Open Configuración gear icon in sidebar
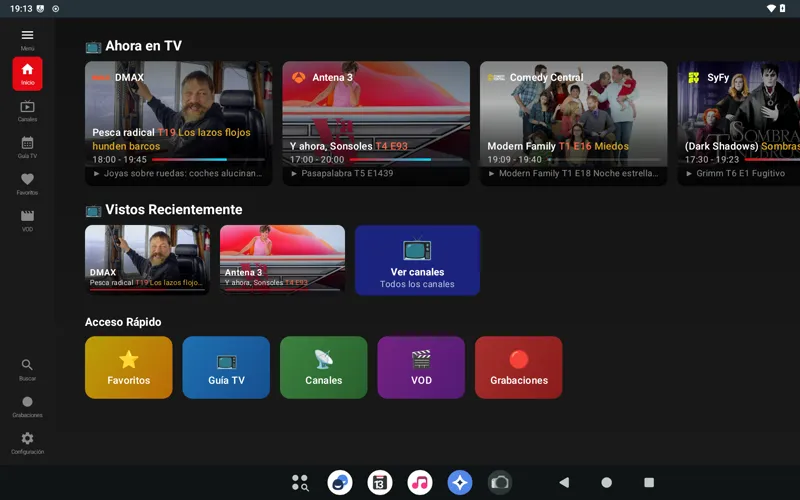 pyautogui.click(x=27, y=443)
